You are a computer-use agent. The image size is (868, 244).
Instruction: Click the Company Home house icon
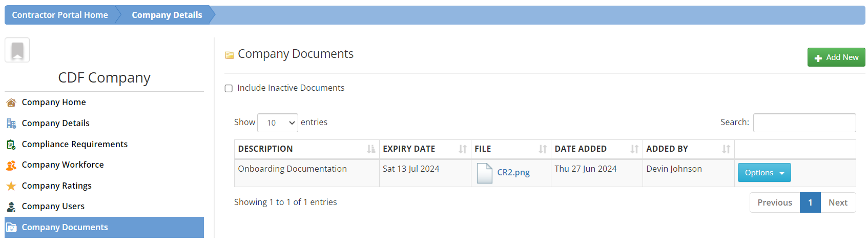coord(11,103)
